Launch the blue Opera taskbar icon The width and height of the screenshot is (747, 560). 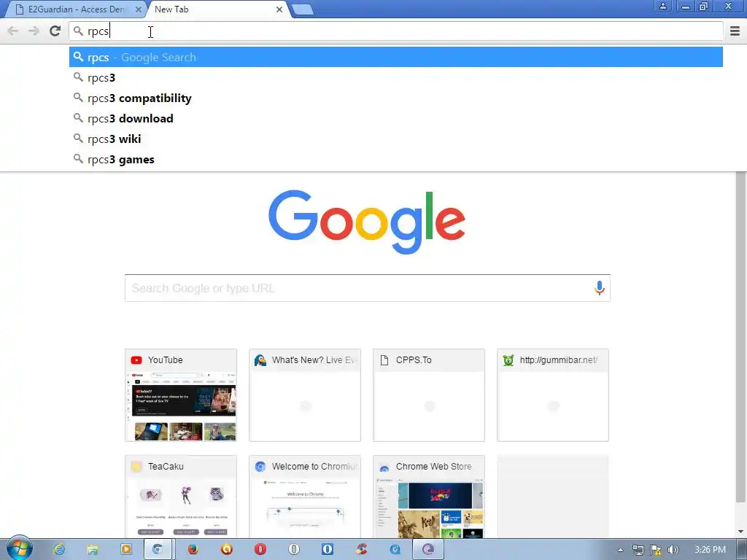point(328,550)
